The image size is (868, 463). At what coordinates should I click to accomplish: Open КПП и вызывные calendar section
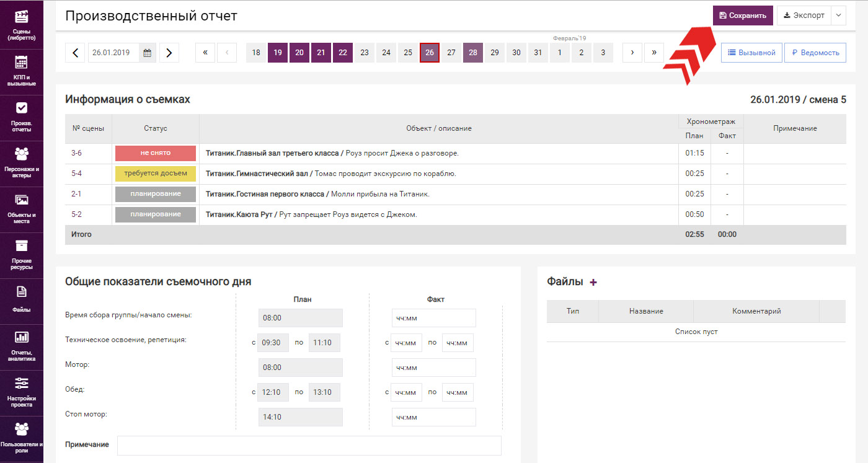pyautogui.click(x=21, y=71)
